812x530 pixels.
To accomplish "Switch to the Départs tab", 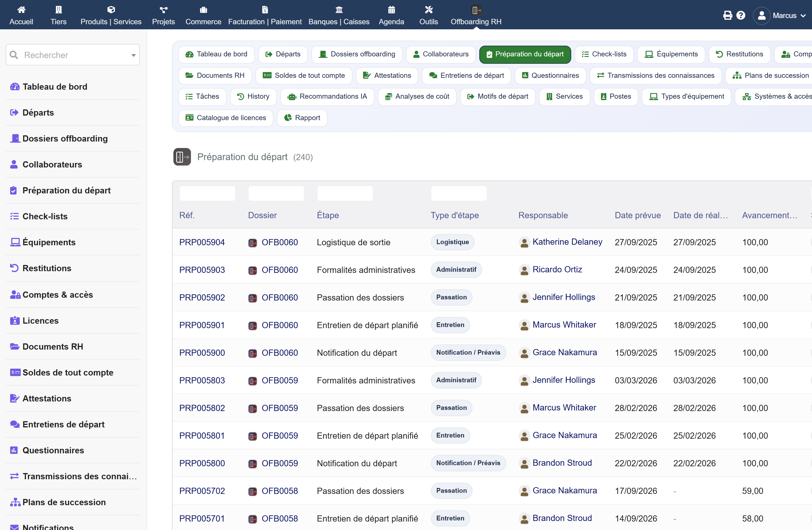I will click(x=283, y=54).
